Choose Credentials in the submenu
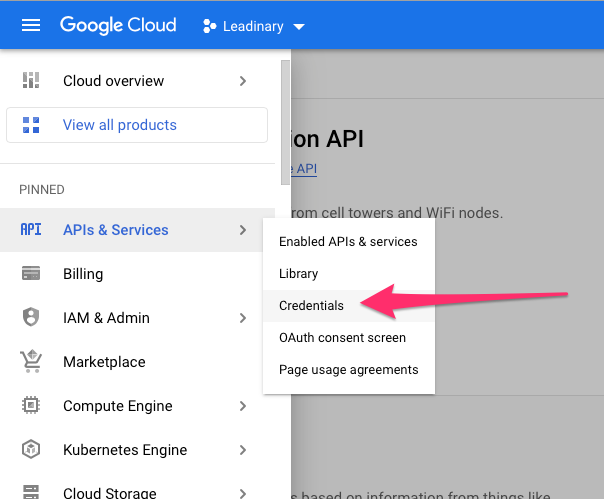This screenshot has height=499, width=604. (349, 306)
